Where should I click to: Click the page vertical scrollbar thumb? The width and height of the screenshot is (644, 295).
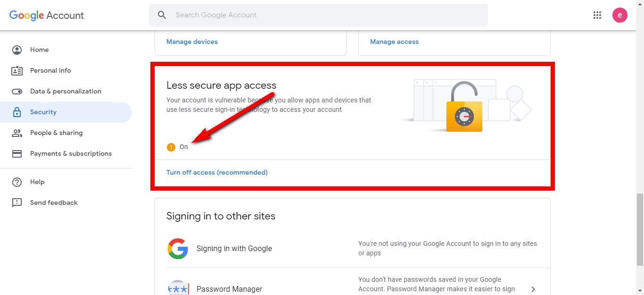click(639, 229)
